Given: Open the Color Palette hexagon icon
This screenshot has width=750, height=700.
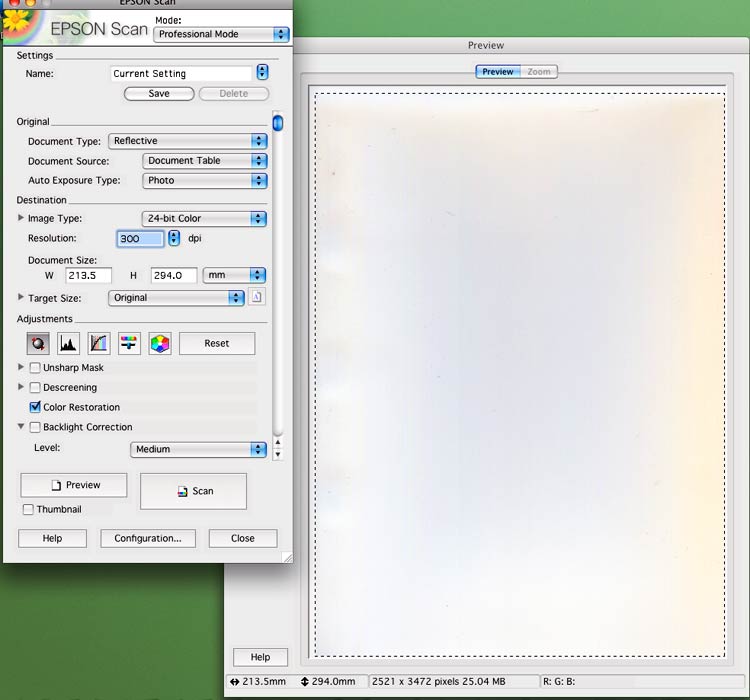Looking at the screenshot, I should 160,344.
